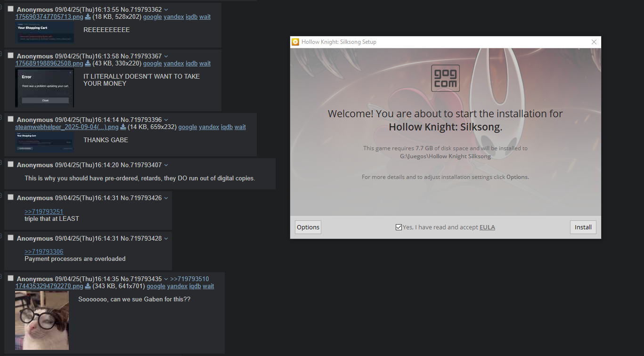This screenshot has height=356, width=644.
Task: Show the post menu for No.719793426
Action: tap(166, 198)
